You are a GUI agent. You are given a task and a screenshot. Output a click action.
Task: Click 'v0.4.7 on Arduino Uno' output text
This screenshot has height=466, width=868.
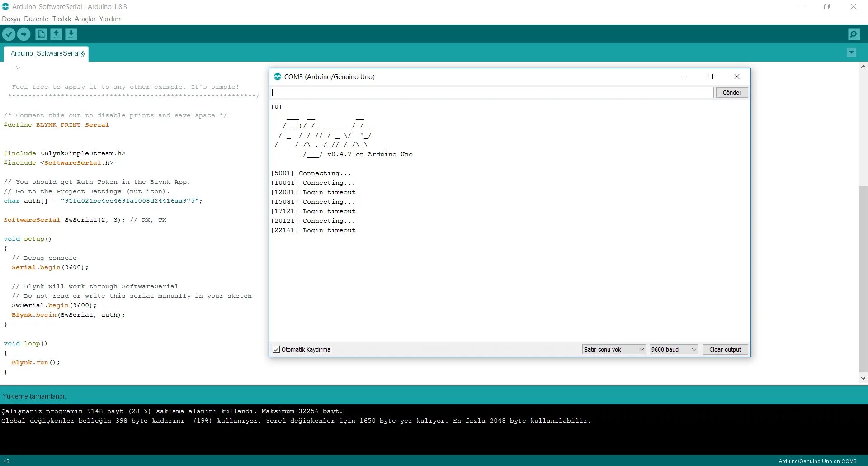coord(370,154)
